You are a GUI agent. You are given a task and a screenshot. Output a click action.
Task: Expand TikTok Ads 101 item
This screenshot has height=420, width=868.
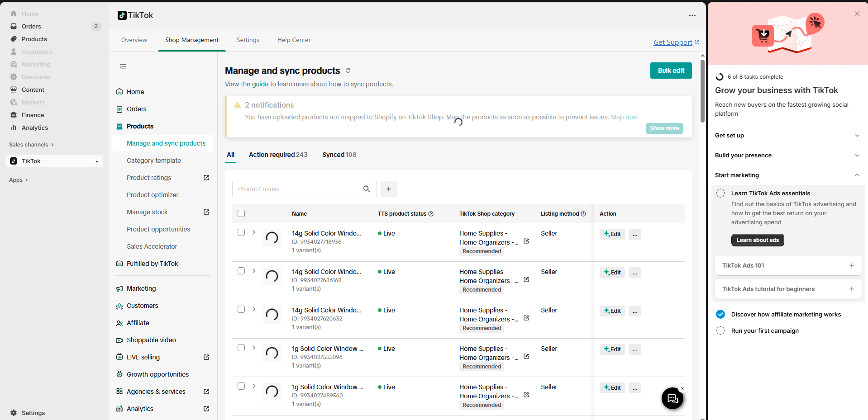tap(788, 265)
